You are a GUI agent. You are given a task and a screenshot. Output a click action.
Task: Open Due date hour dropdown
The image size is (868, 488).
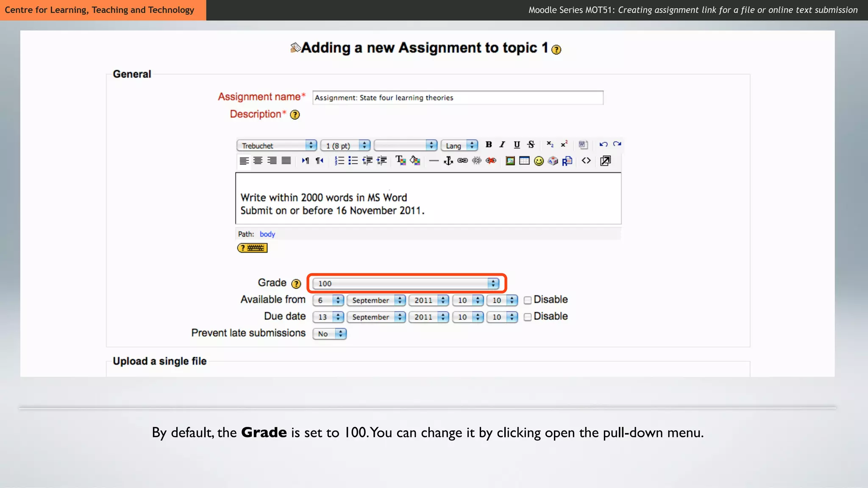[467, 317]
